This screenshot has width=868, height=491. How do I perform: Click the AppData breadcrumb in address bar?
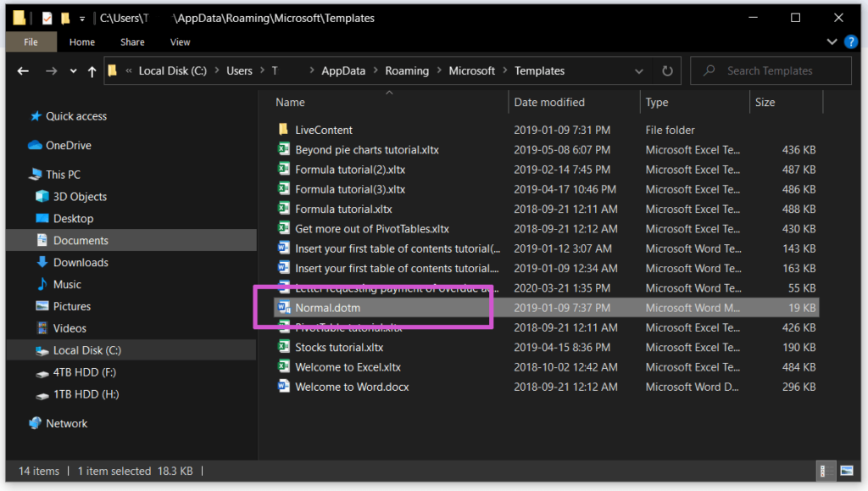coord(343,71)
